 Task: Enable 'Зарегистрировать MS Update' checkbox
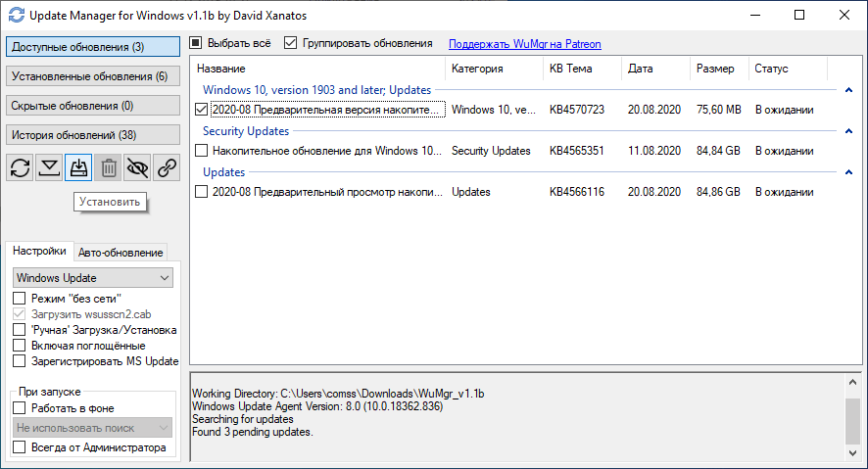[20, 361]
